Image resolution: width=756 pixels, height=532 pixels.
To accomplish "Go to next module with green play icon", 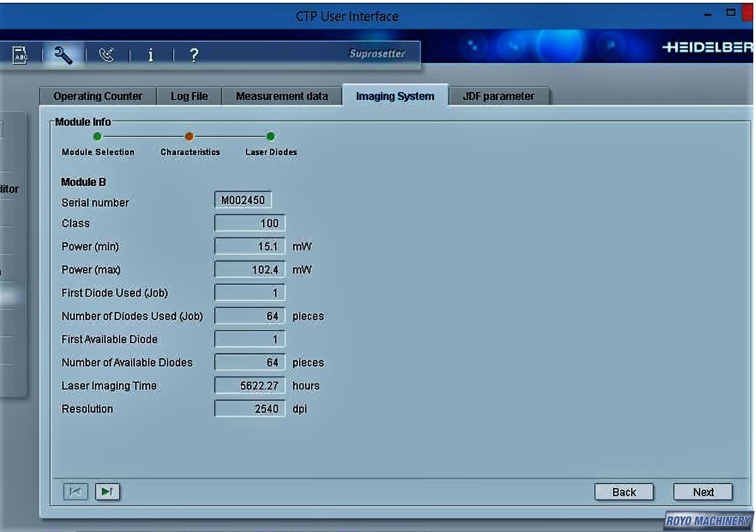I will (107, 491).
